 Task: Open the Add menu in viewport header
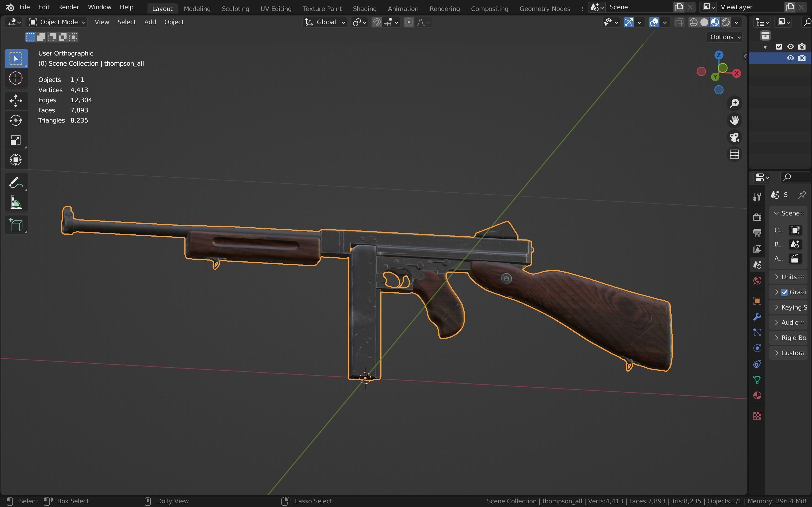150,22
